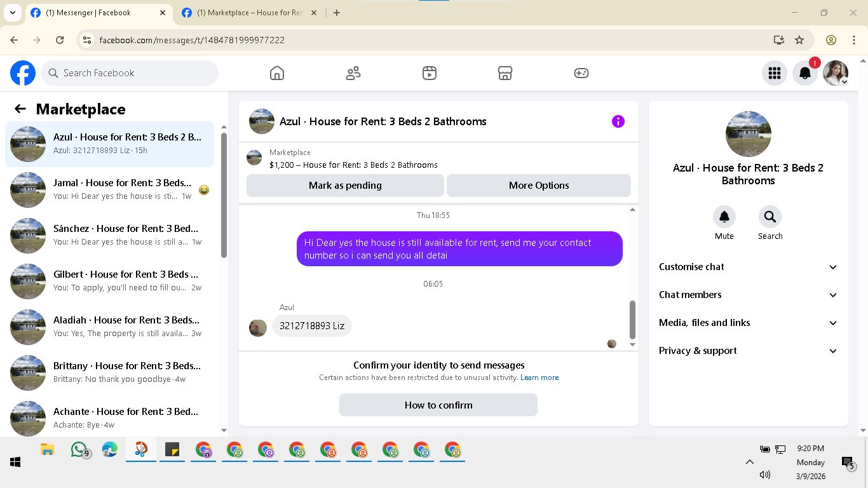Viewport: 868px width, 488px height.
Task: Click the sent 'Hi Dear yes the house' message
Action: pyautogui.click(x=459, y=249)
